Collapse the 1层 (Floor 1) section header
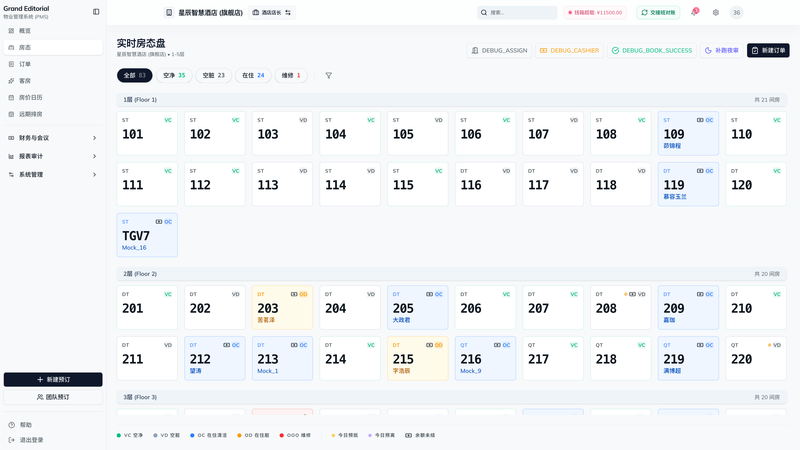The image size is (800, 450). tap(452, 100)
